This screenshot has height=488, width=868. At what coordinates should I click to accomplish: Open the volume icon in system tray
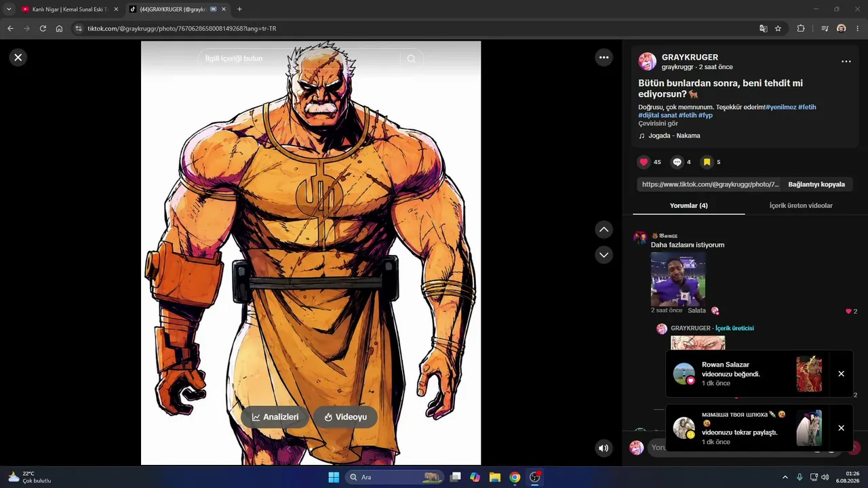825,477
